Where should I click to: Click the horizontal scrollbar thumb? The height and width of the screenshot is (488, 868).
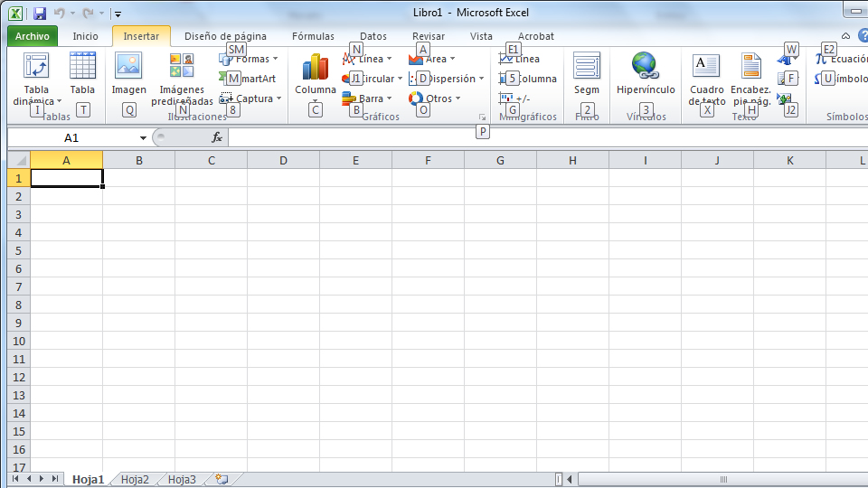(x=723, y=479)
